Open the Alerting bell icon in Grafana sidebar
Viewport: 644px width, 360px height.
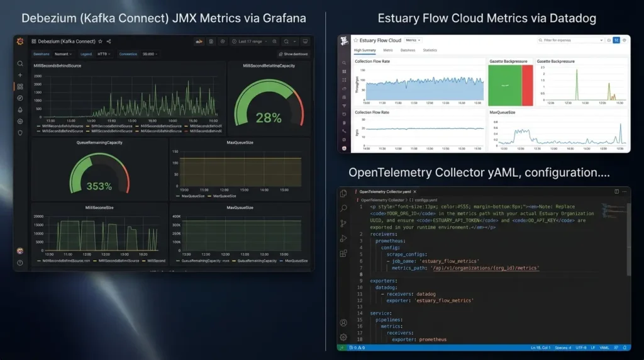pyautogui.click(x=20, y=110)
